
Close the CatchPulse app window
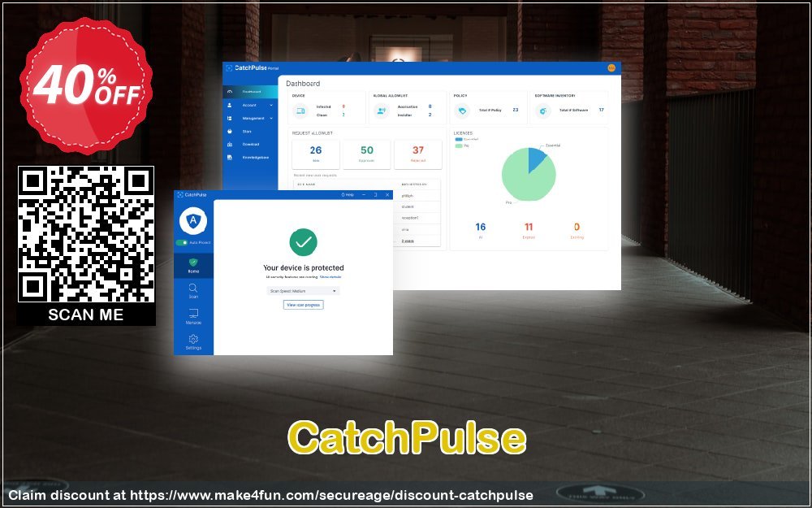[x=387, y=195]
